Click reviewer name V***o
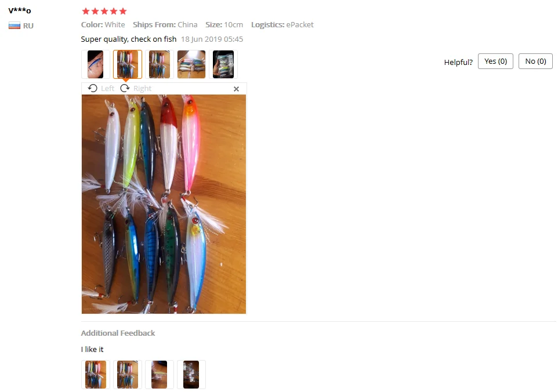The image size is (558, 392). [20, 10]
